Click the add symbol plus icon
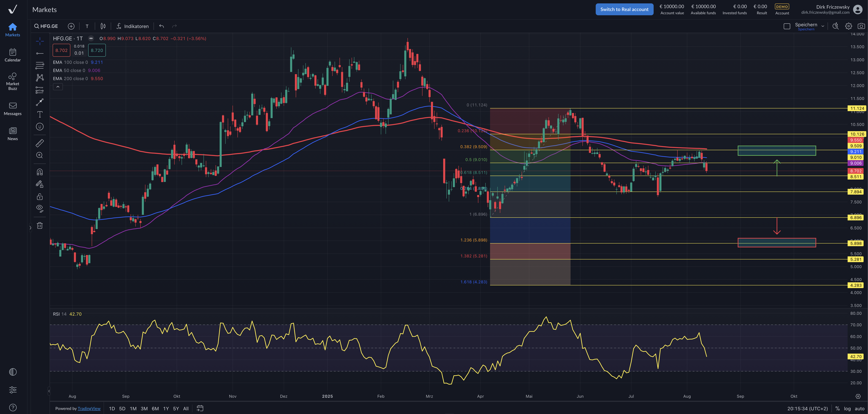The height and width of the screenshot is (414, 868). (x=71, y=26)
